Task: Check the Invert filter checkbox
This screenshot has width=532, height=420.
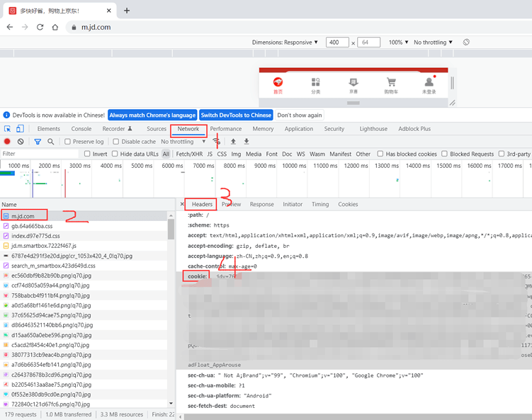Action: pos(87,154)
